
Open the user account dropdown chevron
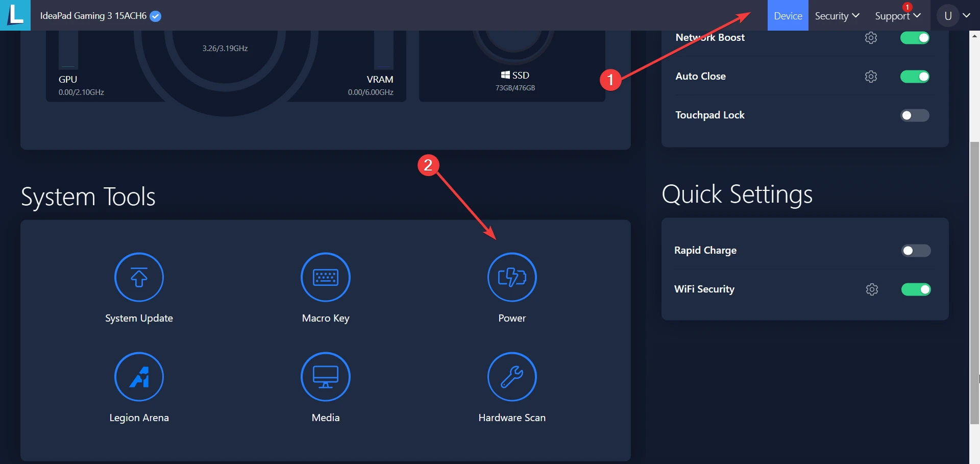click(x=966, y=15)
